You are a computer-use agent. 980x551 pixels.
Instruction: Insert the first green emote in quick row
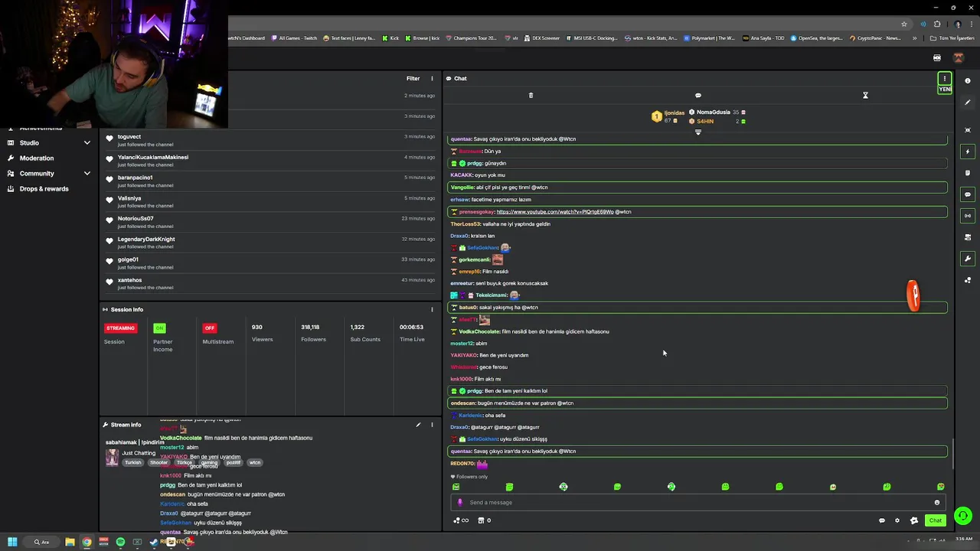[x=456, y=487]
